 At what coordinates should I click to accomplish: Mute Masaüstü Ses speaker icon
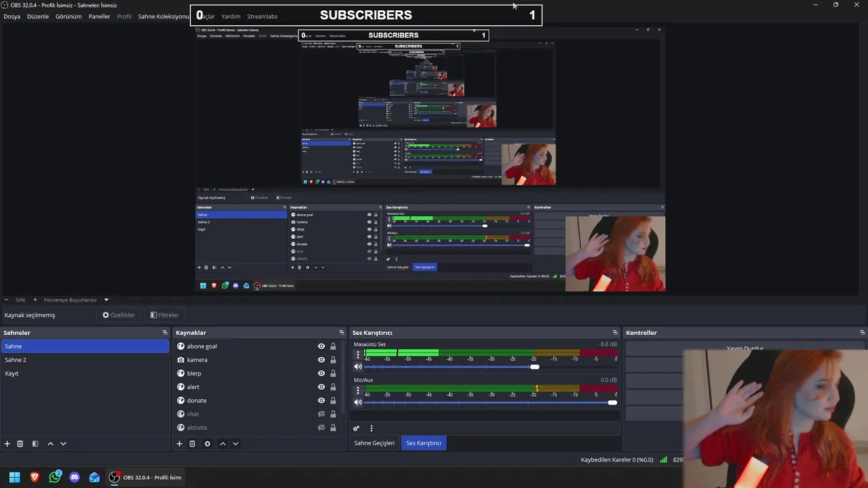pyautogui.click(x=358, y=367)
